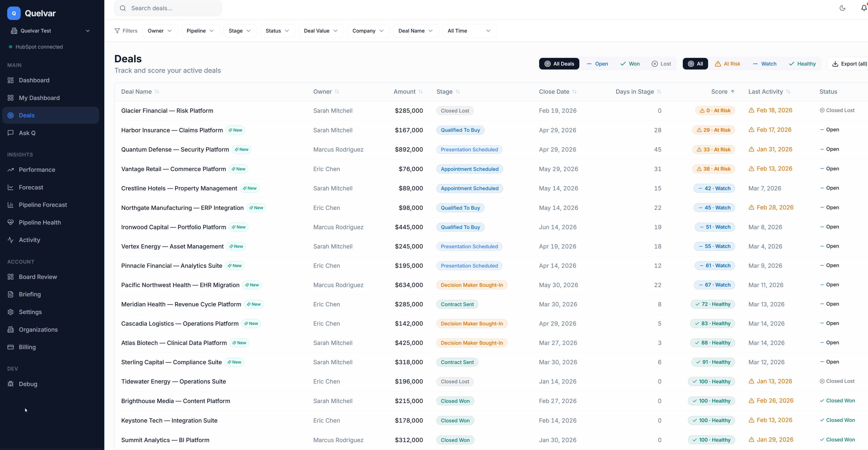Image resolution: width=868 pixels, height=450 pixels.
Task: Go to Forecast in sidebar
Action: pyautogui.click(x=31, y=187)
